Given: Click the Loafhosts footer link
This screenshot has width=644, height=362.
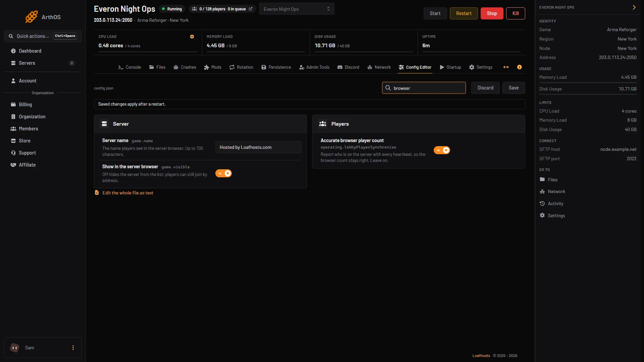Looking at the screenshot, I should click(x=481, y=356).
